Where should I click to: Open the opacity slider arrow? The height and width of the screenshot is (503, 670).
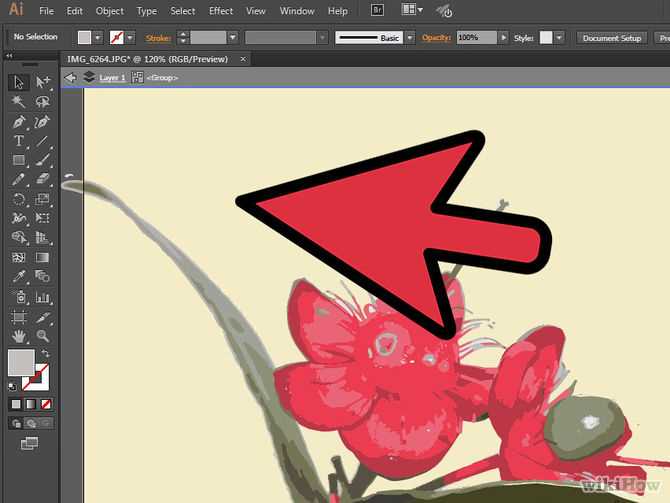(504, 38)
